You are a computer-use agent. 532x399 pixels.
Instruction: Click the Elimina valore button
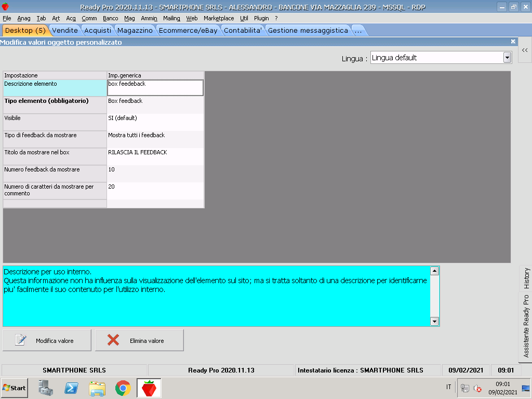coord(139,340)
